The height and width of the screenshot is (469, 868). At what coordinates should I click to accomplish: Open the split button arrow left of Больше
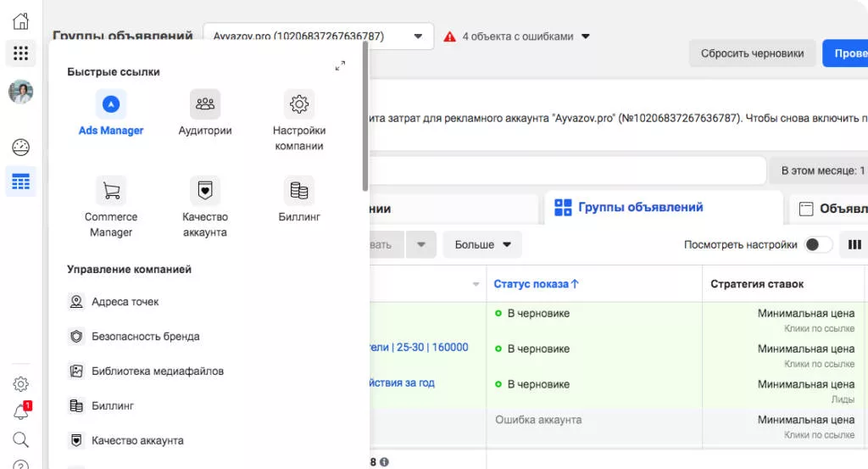click(x=420, y=245)
